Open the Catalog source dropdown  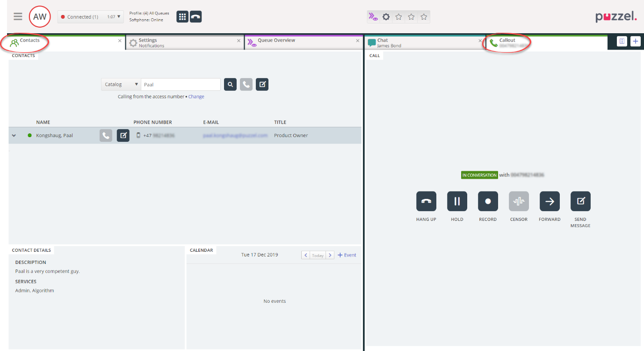(121, 84)
